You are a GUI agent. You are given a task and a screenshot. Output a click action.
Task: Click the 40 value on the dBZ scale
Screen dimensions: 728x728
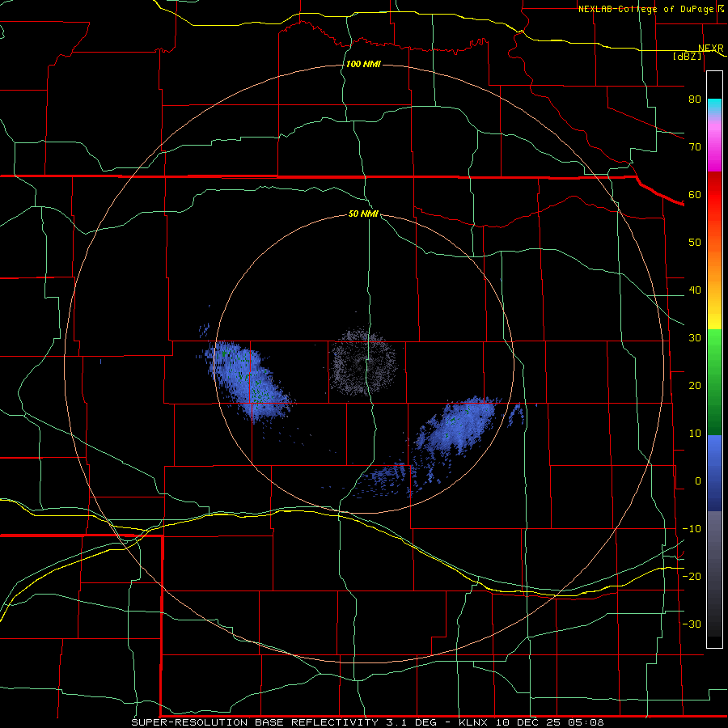(695, 290)
